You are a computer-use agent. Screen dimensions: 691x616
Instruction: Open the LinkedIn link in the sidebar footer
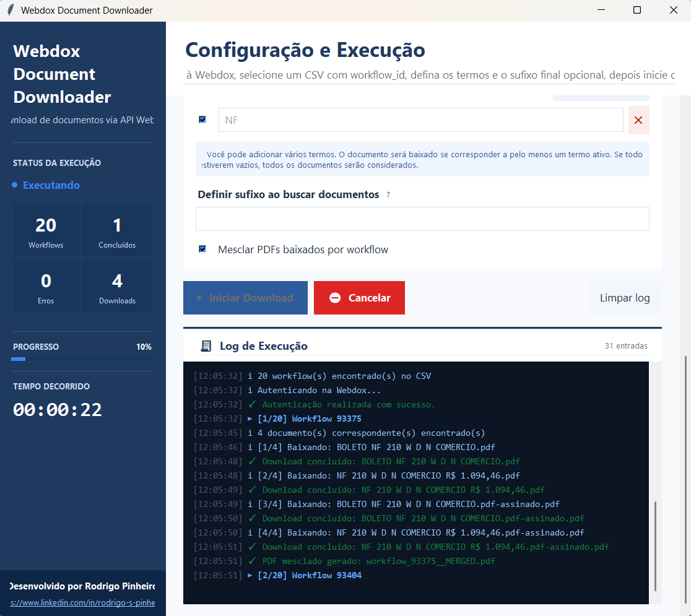coord(82,602)
